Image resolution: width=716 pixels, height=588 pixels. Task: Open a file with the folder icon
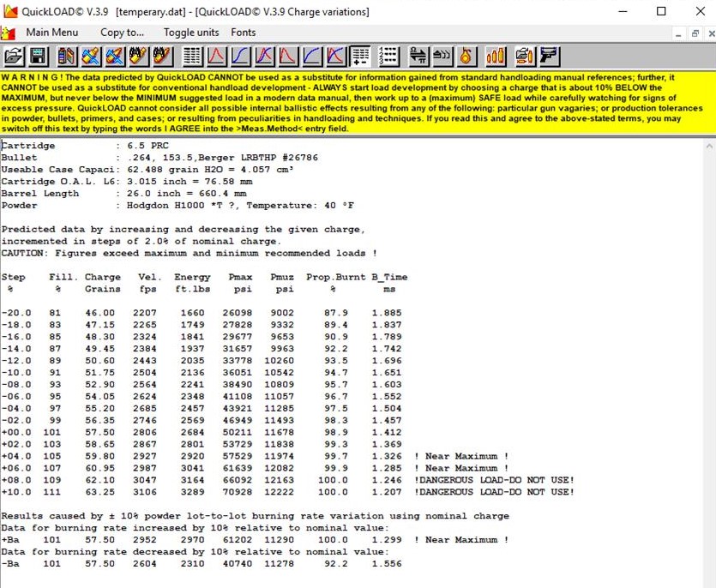(x=14, y=57)
